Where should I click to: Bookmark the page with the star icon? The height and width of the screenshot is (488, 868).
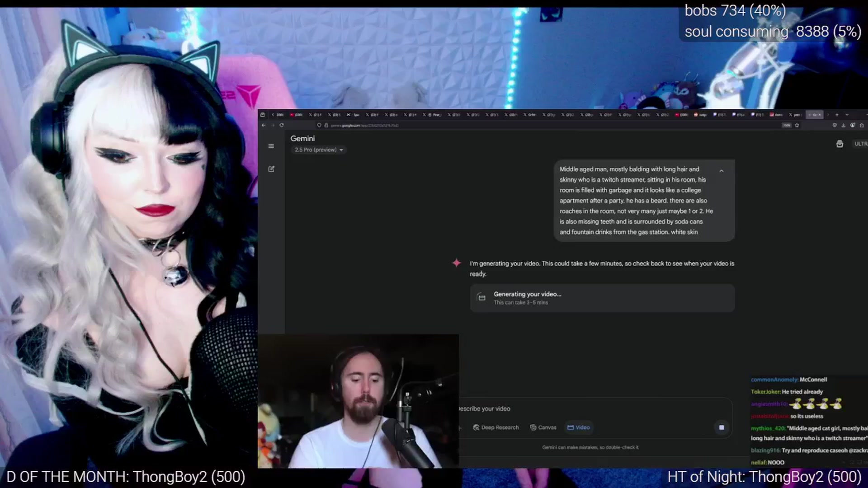pyautogui.click(x=797, y=125)
